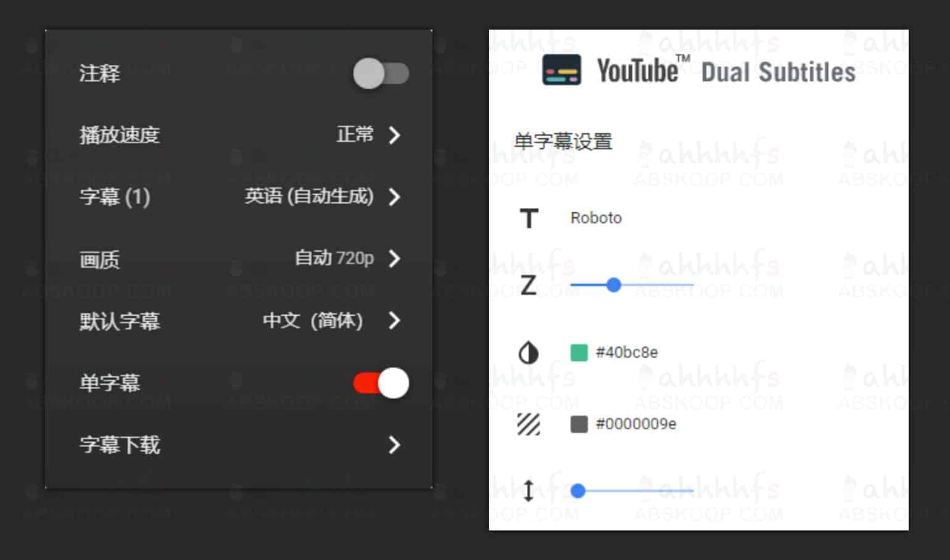Open the 画质 quality chevron

click(x=394, y=258)
